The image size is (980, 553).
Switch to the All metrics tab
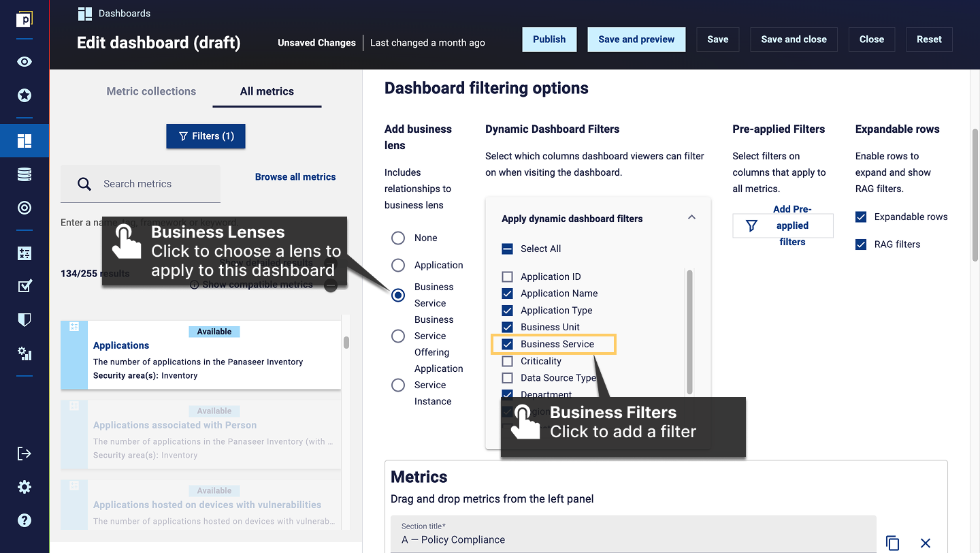point(267,91)
